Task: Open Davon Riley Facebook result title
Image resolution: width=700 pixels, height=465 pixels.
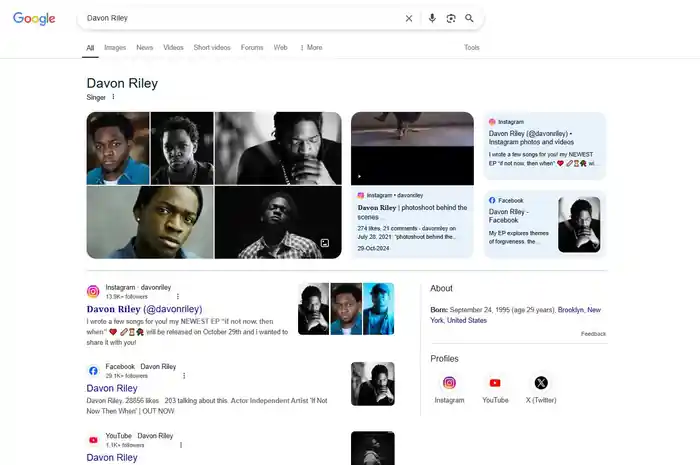Action: (112, 388)
